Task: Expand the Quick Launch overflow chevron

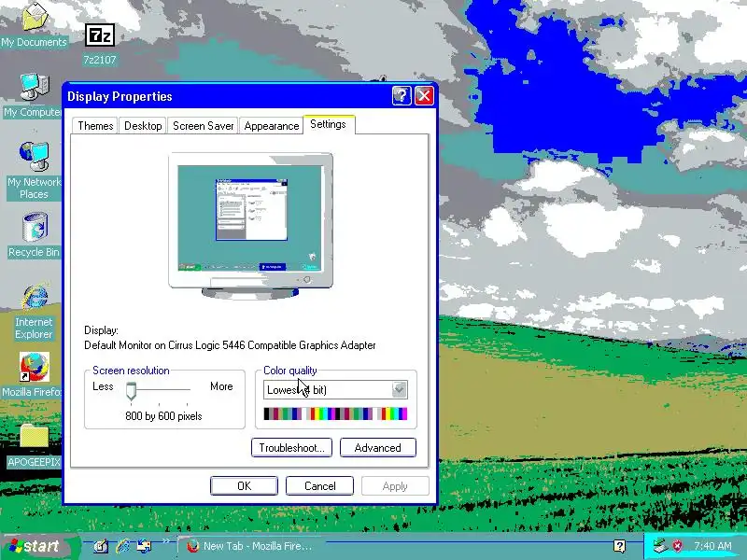Action: point(166,541)
